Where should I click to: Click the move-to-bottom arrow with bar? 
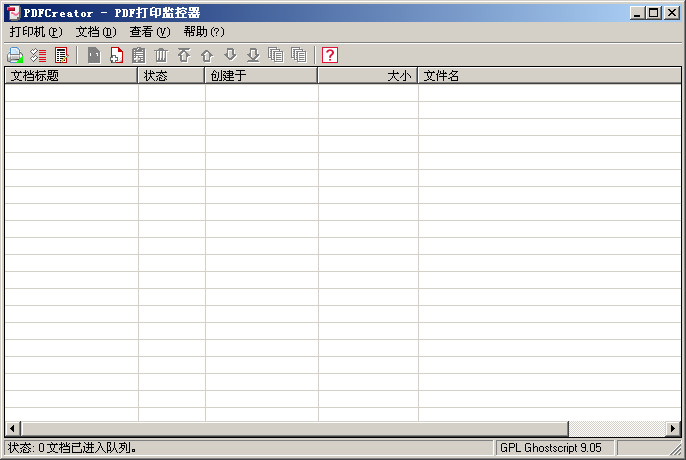(253, 55)
